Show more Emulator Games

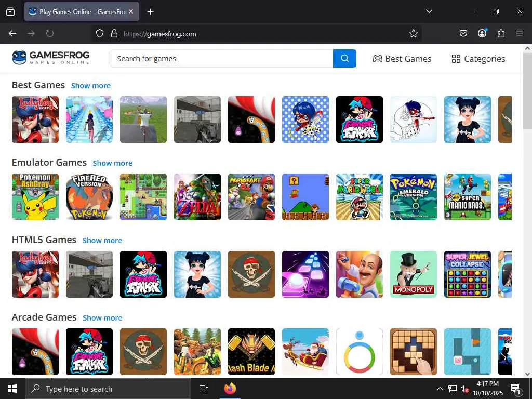[x=113, y=163]
